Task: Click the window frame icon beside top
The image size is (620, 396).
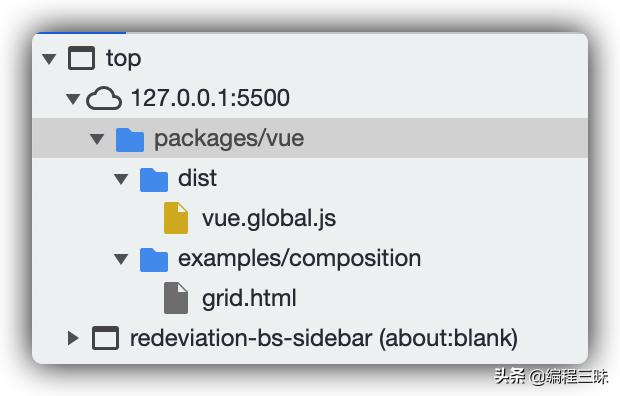Action: click(81, 58)
